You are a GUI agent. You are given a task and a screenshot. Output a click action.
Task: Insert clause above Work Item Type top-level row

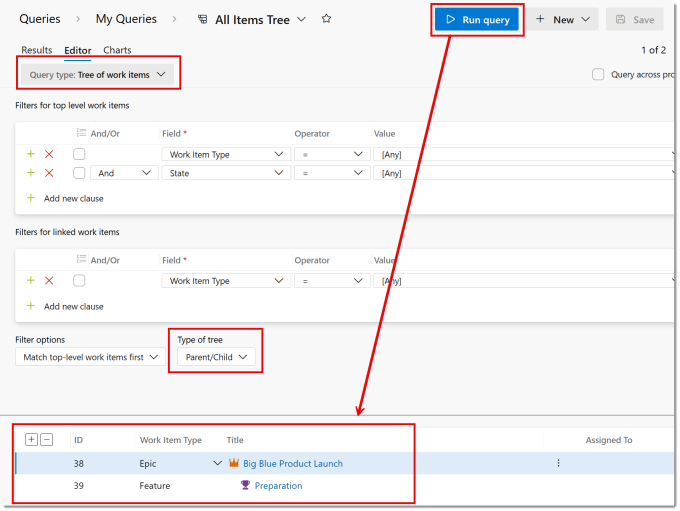click(31, 154)
